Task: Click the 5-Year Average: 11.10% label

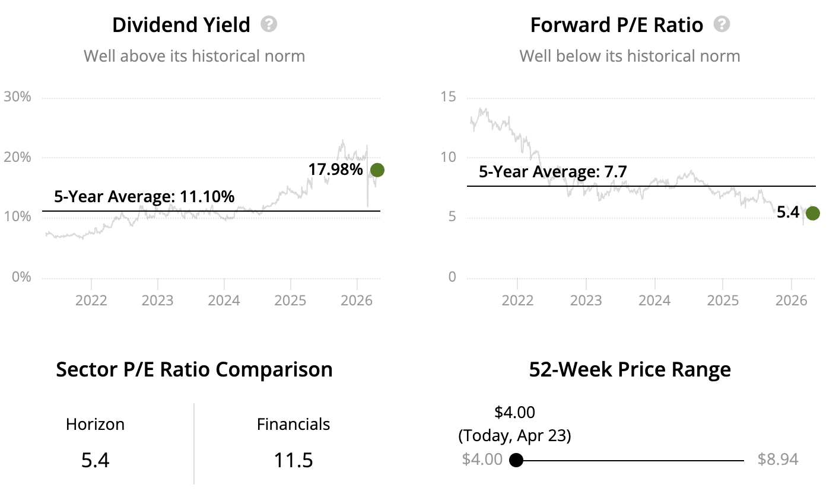Action: pyautogui.click(x=144, y=196)
